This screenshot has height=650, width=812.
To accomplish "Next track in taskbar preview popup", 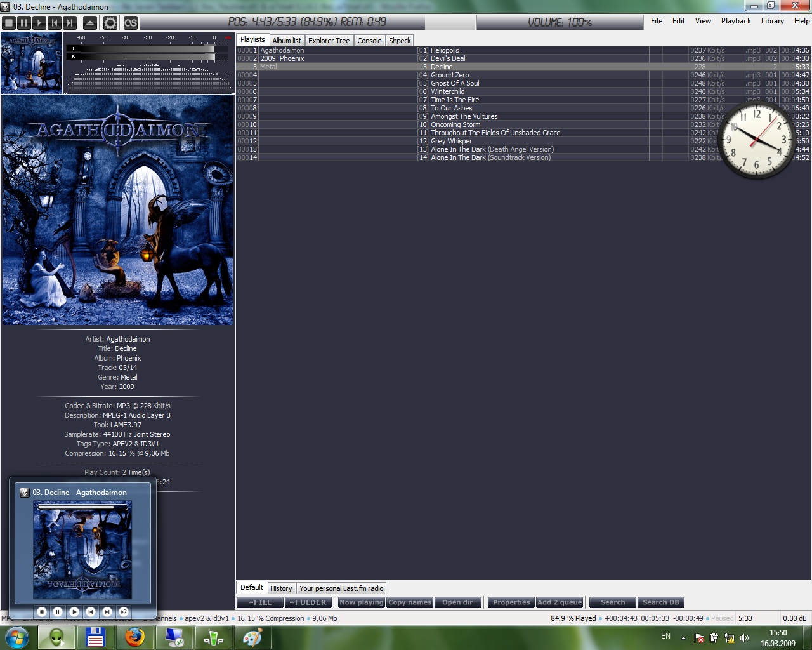I will (107, 612).
